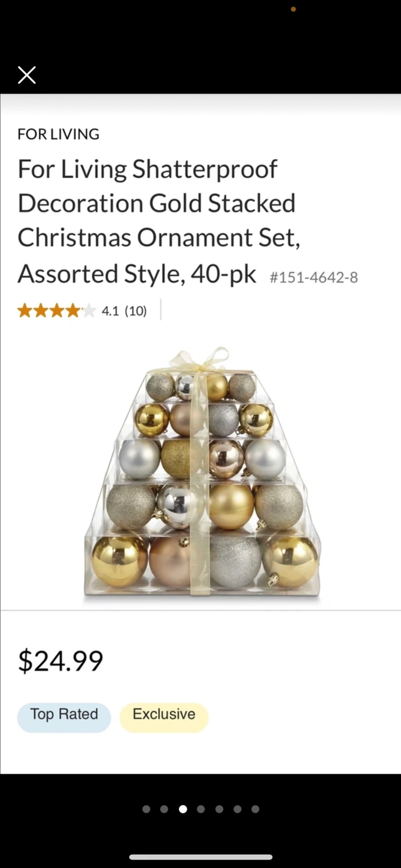Open the 4.1 (10) reviews count
401x868 pixels.
click(124, 311)
